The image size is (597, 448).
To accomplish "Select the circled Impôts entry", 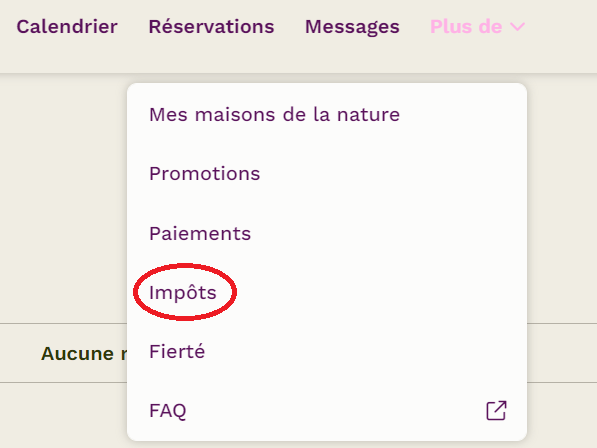I will coord(183,293).
